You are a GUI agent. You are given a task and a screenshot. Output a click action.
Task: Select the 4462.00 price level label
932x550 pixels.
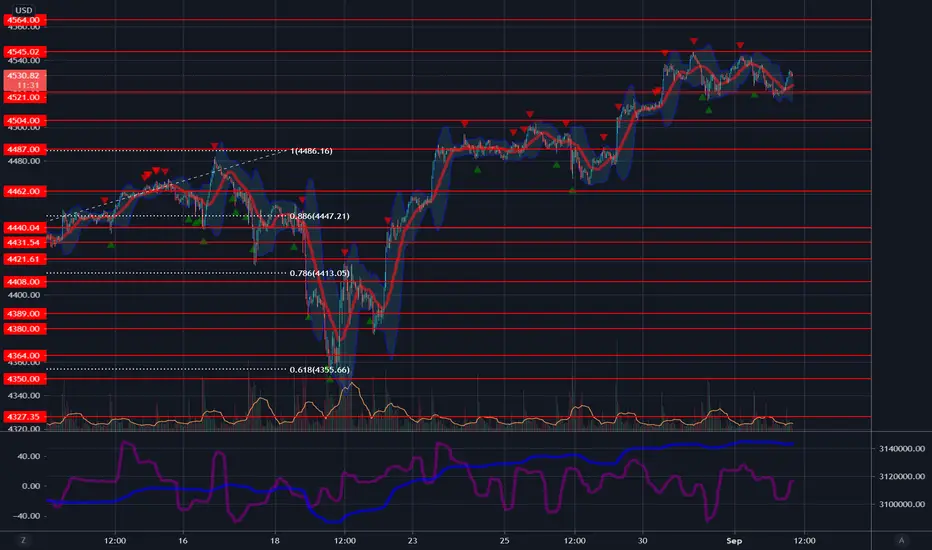pos(24,191)
